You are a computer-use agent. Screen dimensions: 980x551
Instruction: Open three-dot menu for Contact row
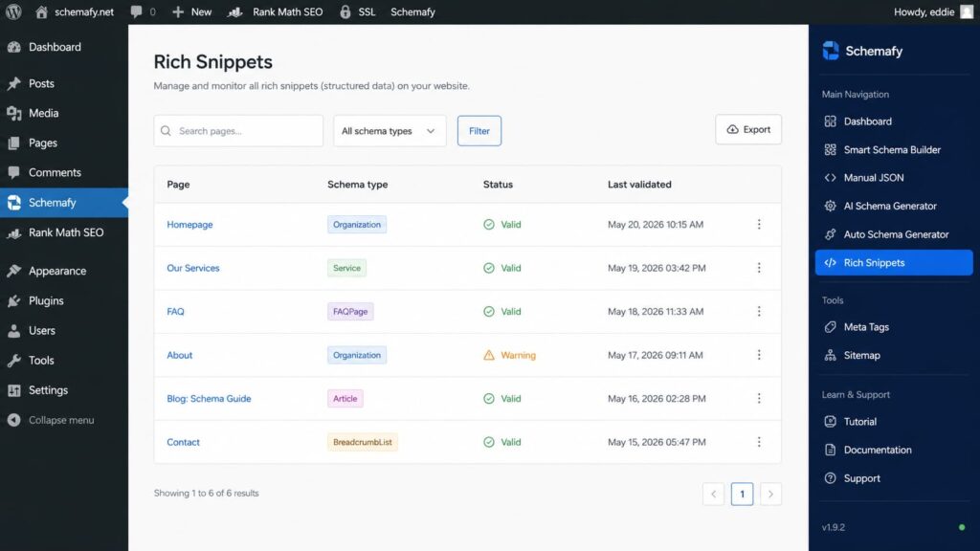coord(759,442)
